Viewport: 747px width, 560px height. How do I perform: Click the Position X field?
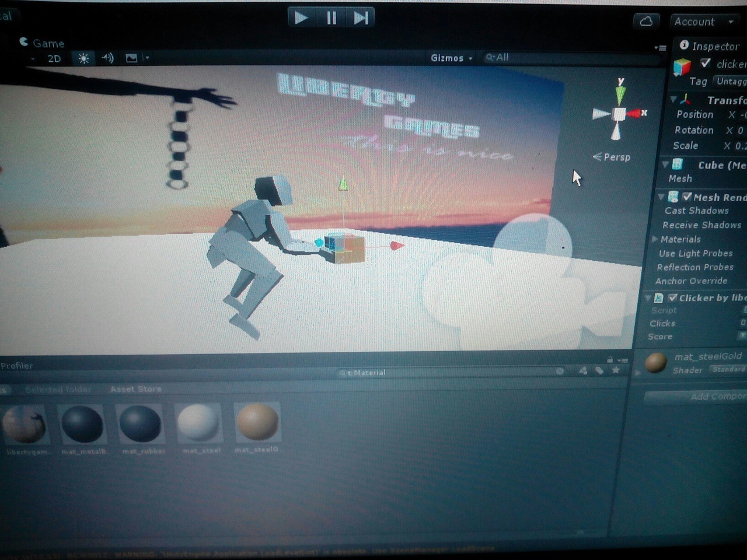click(x=742, y=115)
